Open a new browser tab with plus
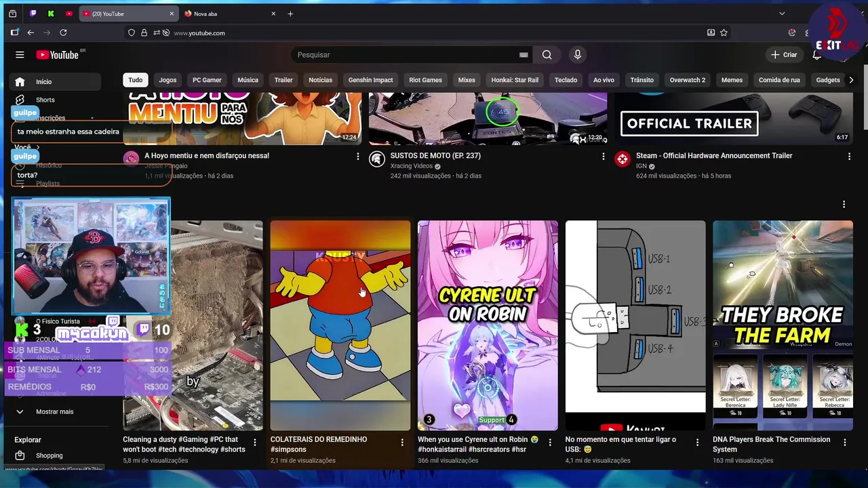The height and width of the screenshot is (488, 868). click(x=290, y=14)
